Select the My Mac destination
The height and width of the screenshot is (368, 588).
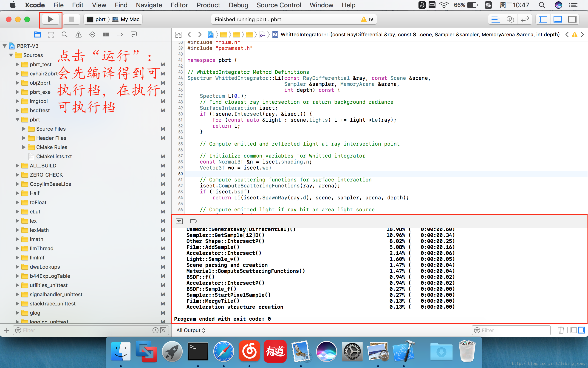(x=126, y=19)
